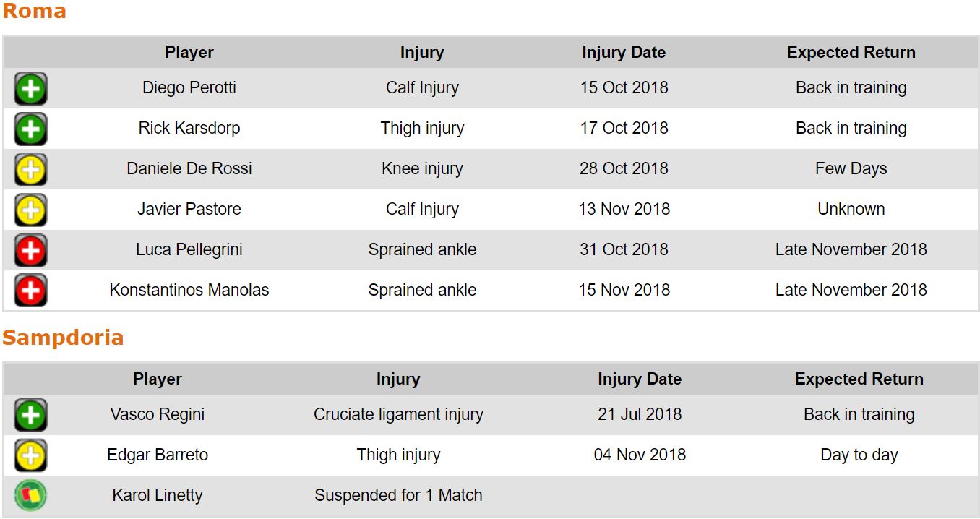Click green status icon next to Vasco Regini

coord(30,416)
